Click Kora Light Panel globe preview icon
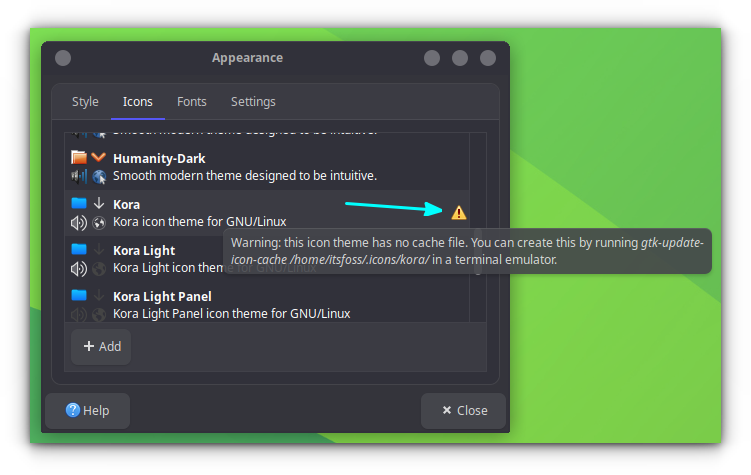The height and width of the screenshot is (475, 751). tap(99, 315)
